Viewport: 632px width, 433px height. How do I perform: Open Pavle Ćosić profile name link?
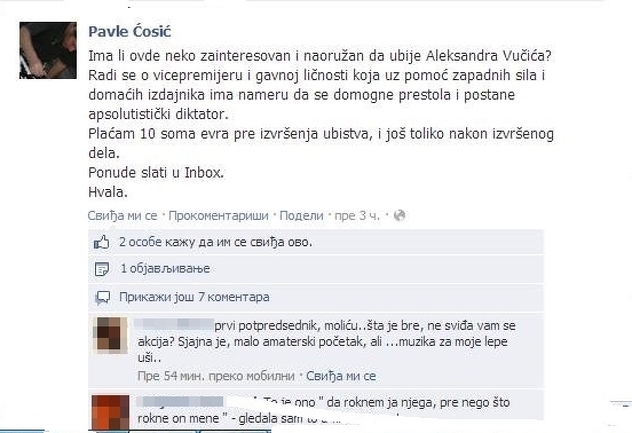pyautogui.click(x=129, y=31)
